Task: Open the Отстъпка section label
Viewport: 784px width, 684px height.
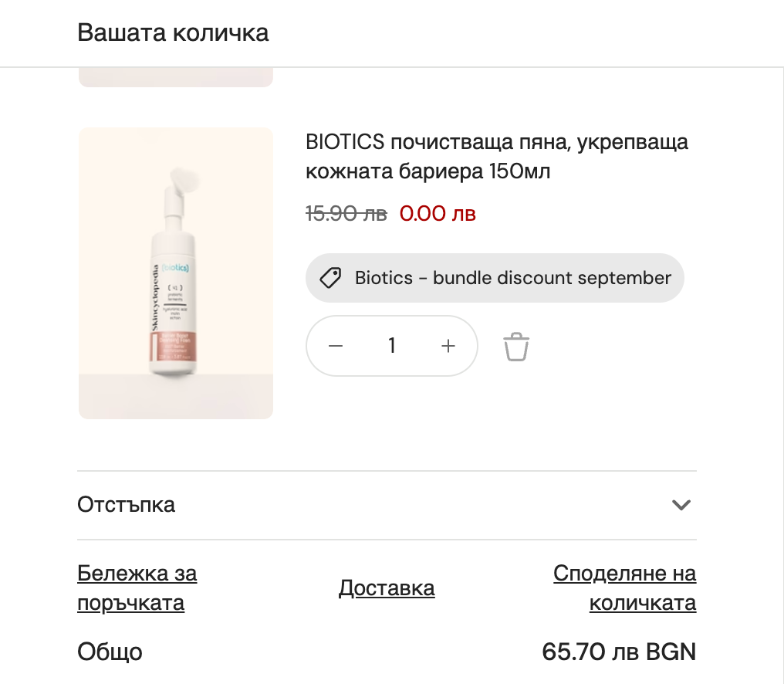Action: [127, 505]
